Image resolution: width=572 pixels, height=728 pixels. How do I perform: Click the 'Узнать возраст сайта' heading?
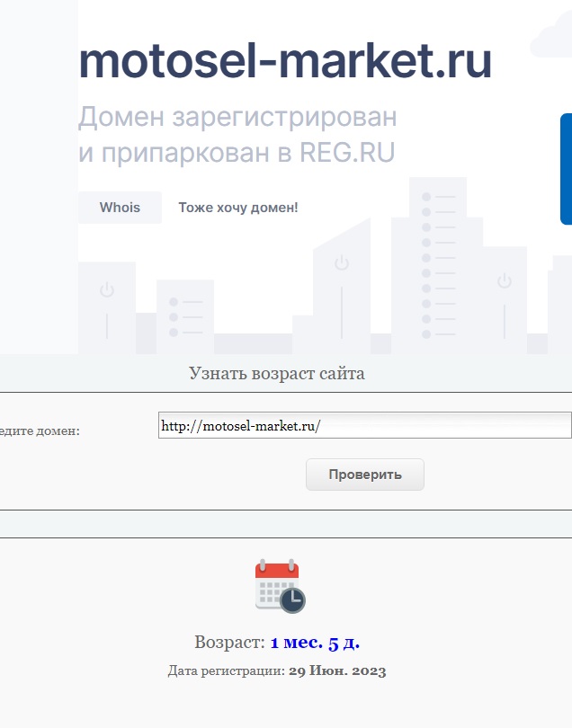[x=277, y=373]
